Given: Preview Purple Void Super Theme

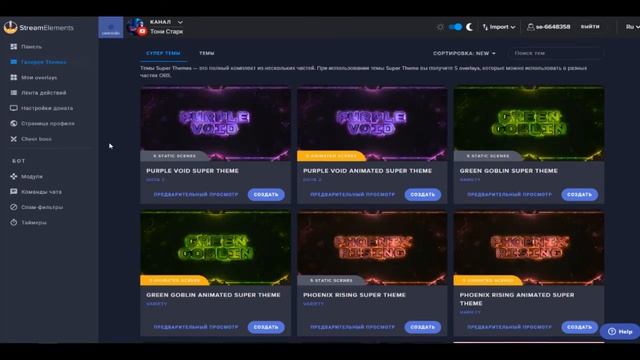Looking at the screenshot, I should (x=196, y=195).
